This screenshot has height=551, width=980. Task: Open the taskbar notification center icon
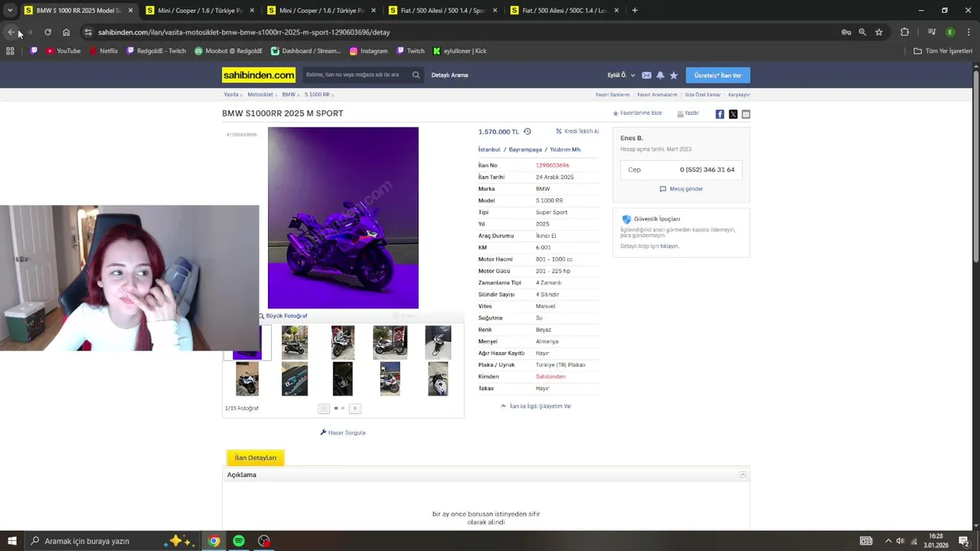point(964,541)
